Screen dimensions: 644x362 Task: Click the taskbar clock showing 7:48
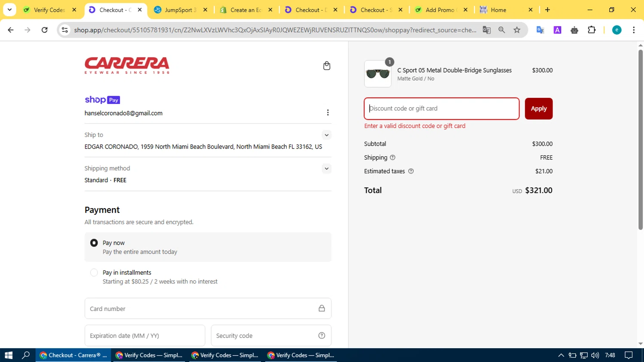pos(610,355)
